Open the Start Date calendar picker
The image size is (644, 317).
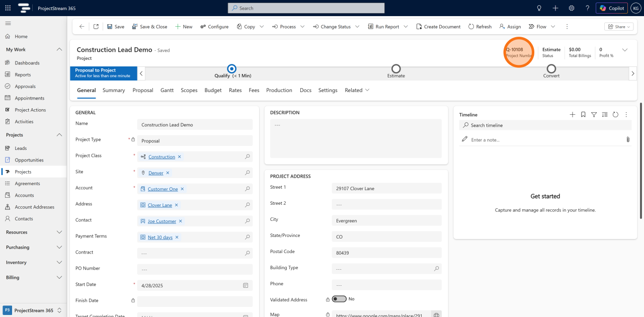246,285
